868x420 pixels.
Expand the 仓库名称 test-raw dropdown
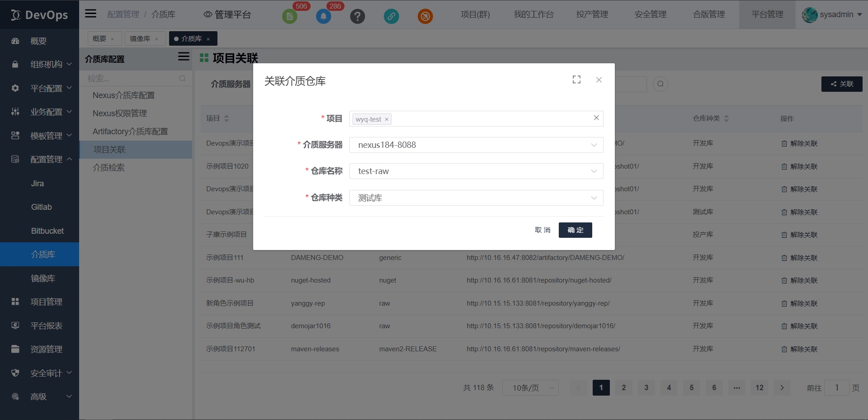[x=476, y=171]
